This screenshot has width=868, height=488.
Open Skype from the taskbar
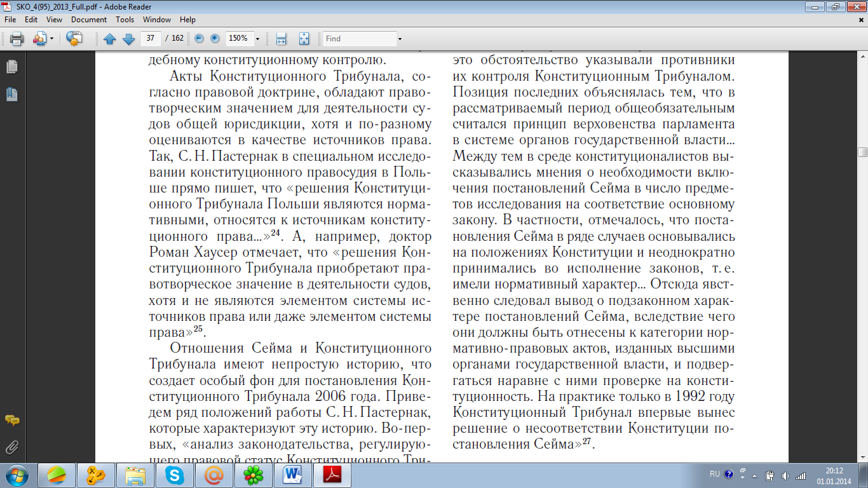(174, 475)
